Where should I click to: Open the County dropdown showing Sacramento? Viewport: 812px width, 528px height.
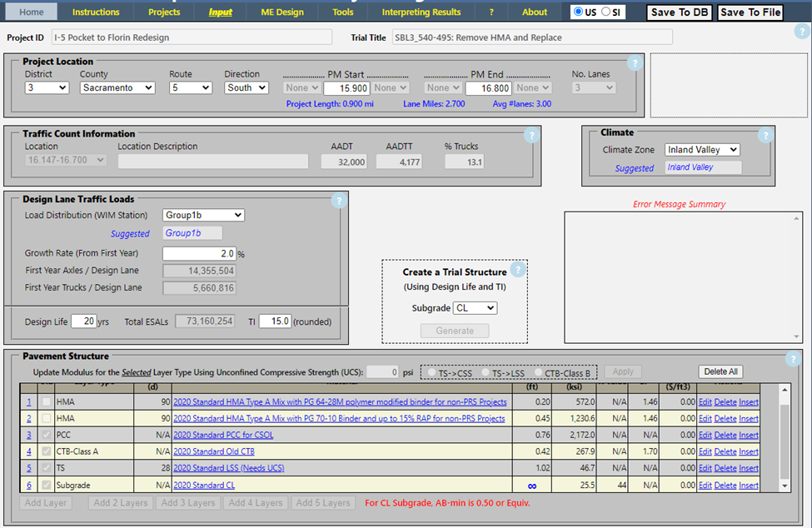coord(117,87)
